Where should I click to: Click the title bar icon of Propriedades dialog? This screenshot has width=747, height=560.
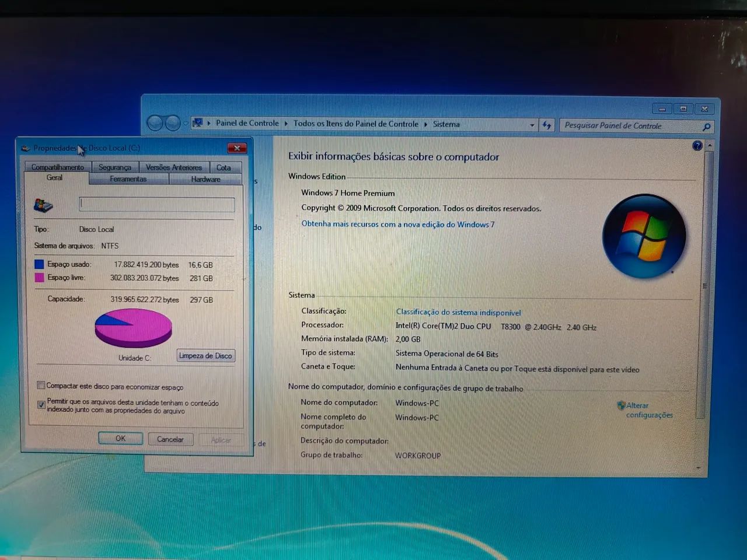(26, 148)
